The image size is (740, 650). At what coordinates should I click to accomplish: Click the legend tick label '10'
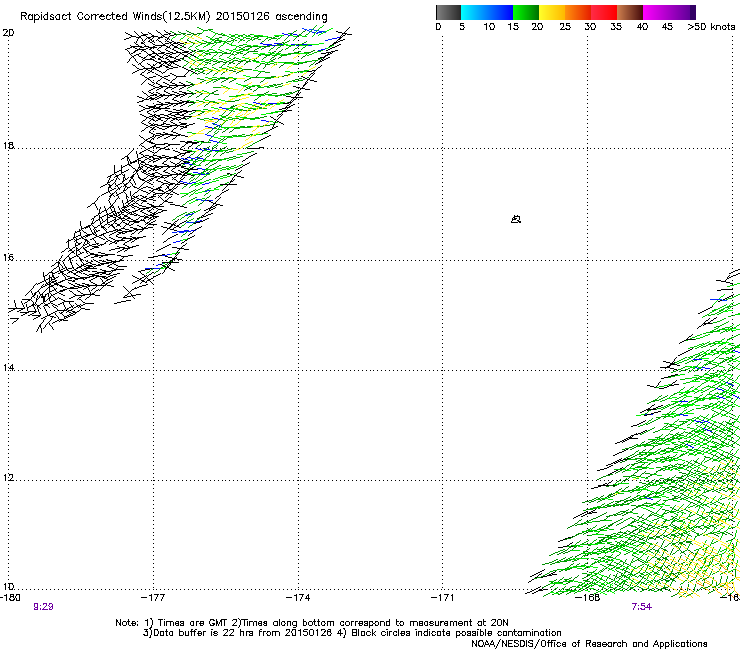(489, 27)
